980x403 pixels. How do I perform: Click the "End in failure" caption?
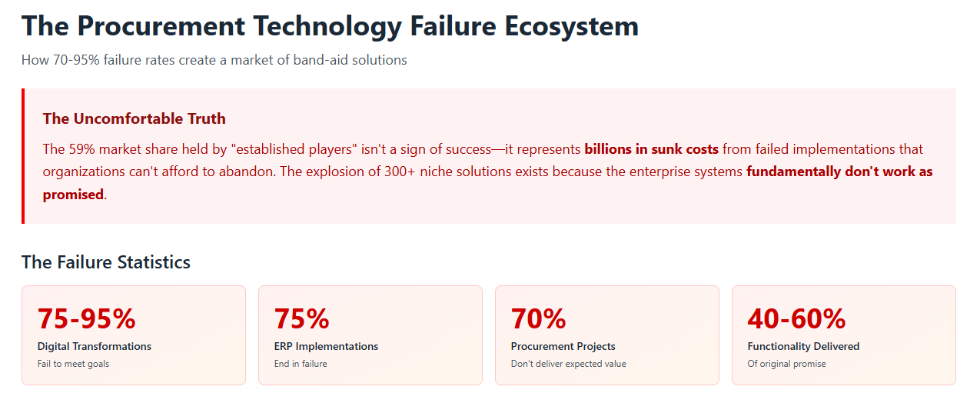click(301, 364)
